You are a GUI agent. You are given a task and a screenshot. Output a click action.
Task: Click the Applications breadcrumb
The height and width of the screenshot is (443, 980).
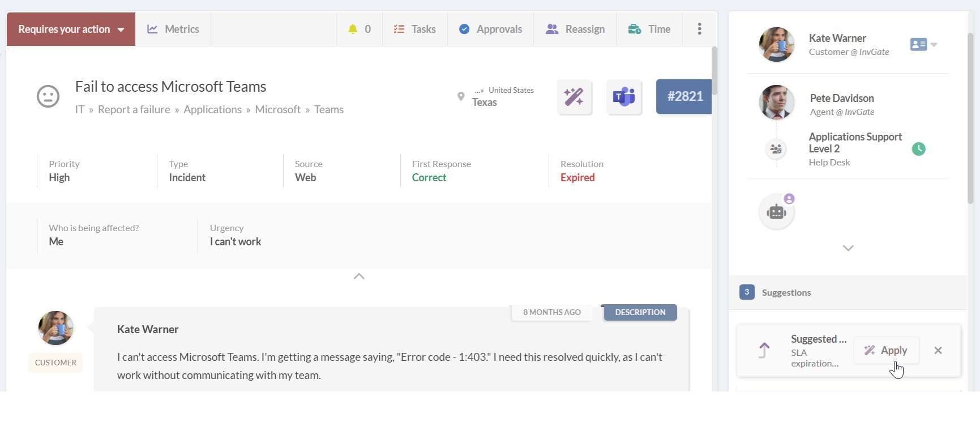[212, 109]
